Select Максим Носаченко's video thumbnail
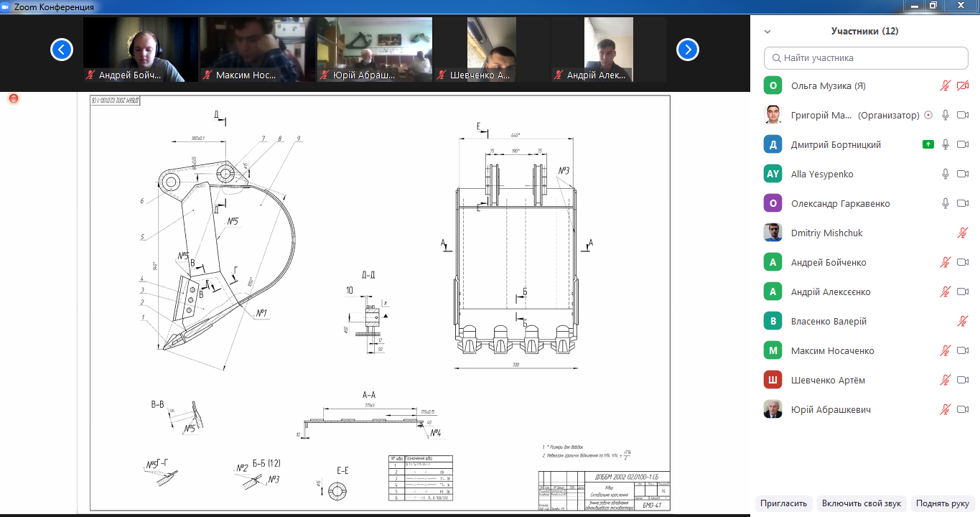Image resolution: width=980 pixels, height=517 pixels. 258,50
